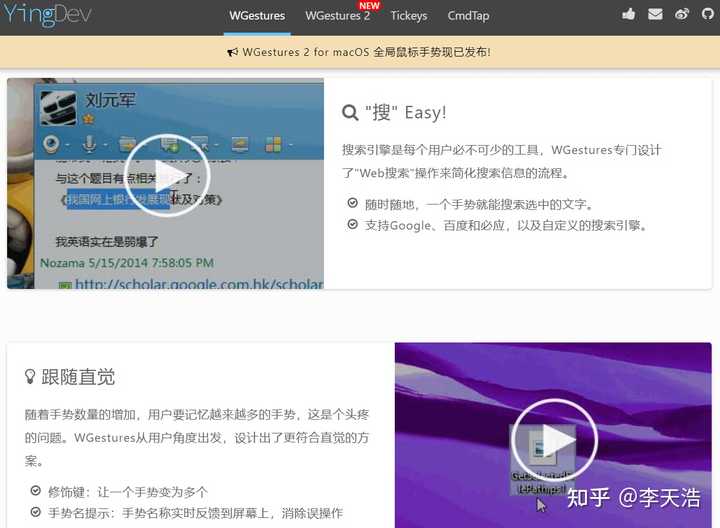This screenshot has height=528, width=720.
Task: Play the purple desktop demo video
Action: tap(555, 441)
